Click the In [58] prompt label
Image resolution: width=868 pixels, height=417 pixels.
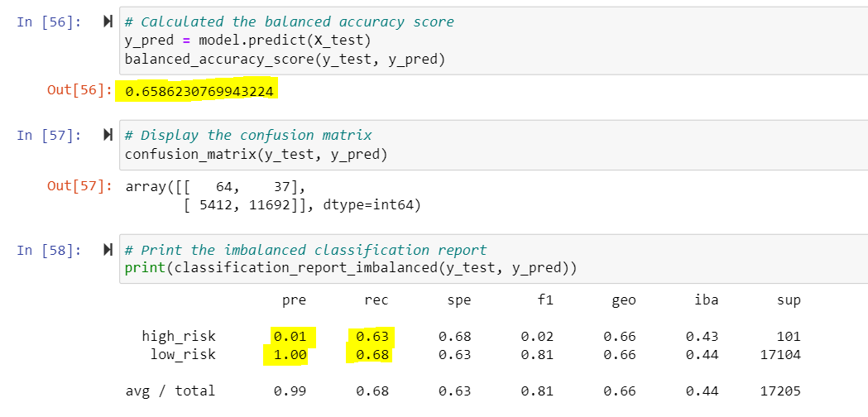point(49,251)
